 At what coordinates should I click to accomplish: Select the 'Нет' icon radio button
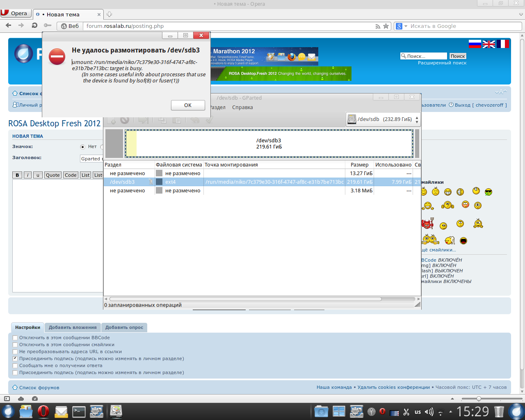(x=82, y=147)
